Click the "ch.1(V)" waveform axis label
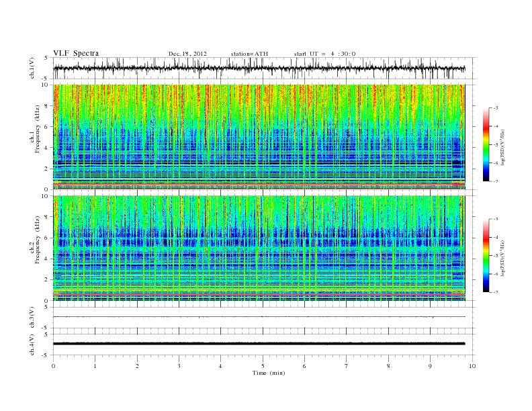 pos(32,68)
